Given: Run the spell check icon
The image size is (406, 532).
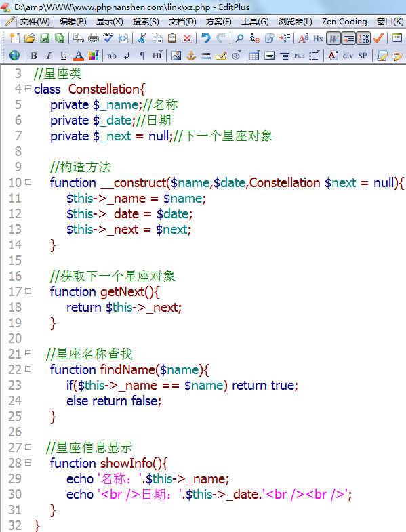Looking at the screenshot, I should click(108, 38).
